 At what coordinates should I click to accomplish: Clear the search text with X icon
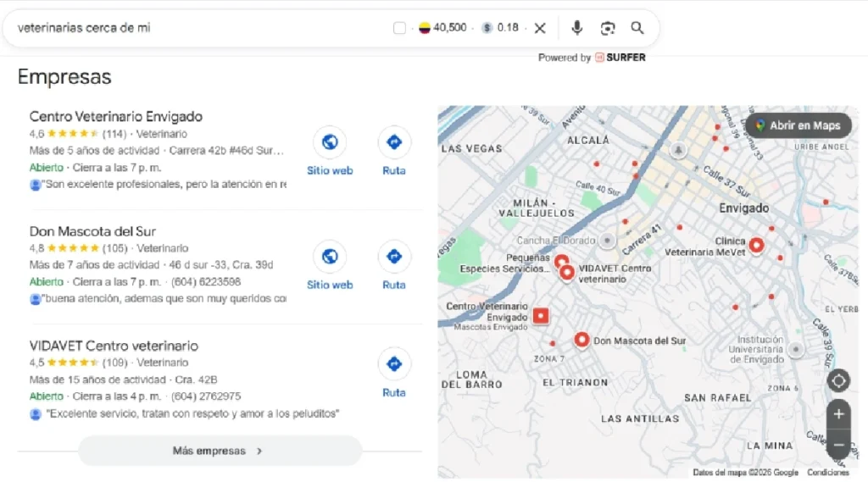tap(540, 28)
